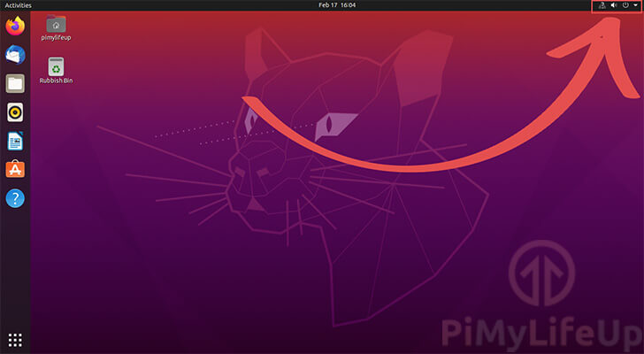The image size is (644, 354).
Task: Launch Thunderbird mail from the dock
Action: pos(15,55)
